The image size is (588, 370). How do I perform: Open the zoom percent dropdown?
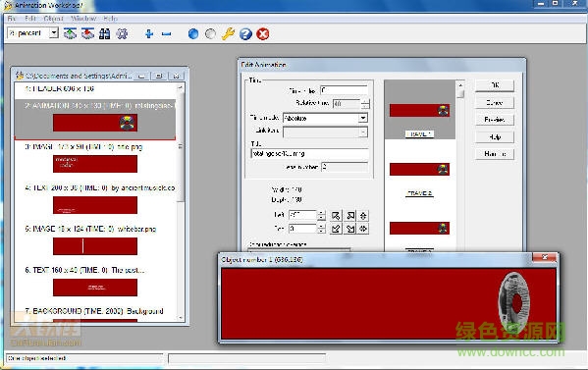(x=54, y=33)
